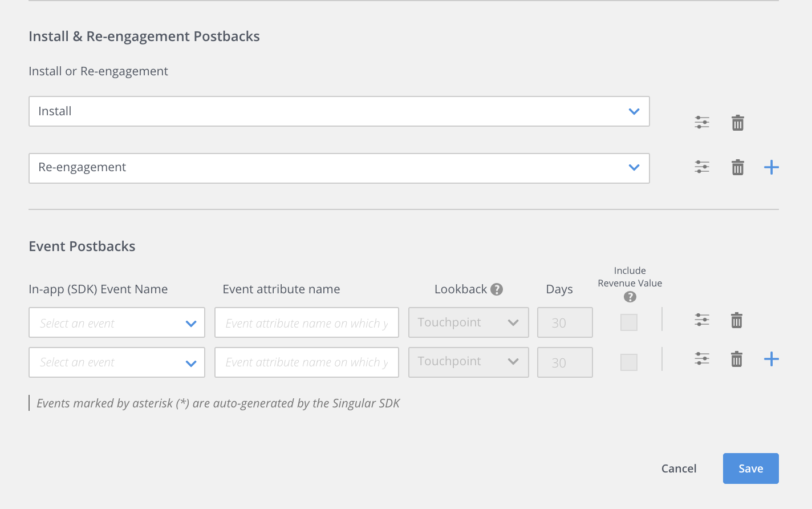The width and height of the screenshot is (812, 509).
Task: Click second Event attribute name field
Action: 307,362
